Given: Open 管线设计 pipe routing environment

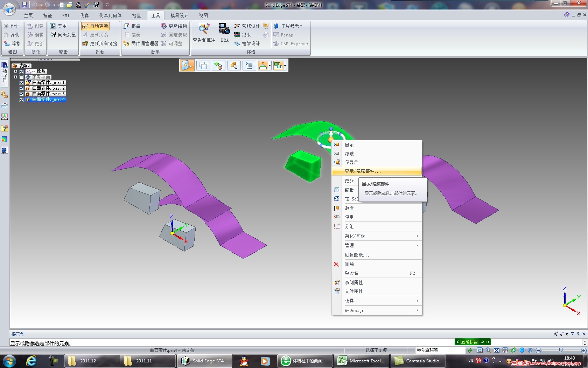Looking at the screenshot, I should (247, 26).
